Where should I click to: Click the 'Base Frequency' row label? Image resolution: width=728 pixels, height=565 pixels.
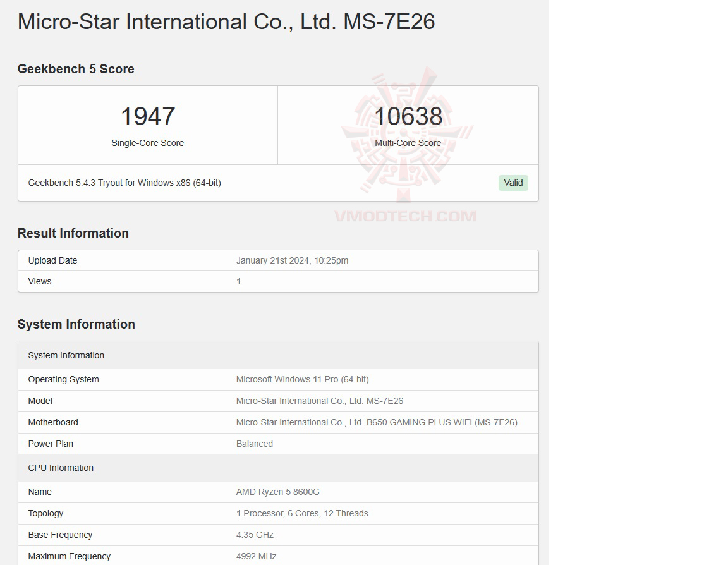[x=60, y=535]
